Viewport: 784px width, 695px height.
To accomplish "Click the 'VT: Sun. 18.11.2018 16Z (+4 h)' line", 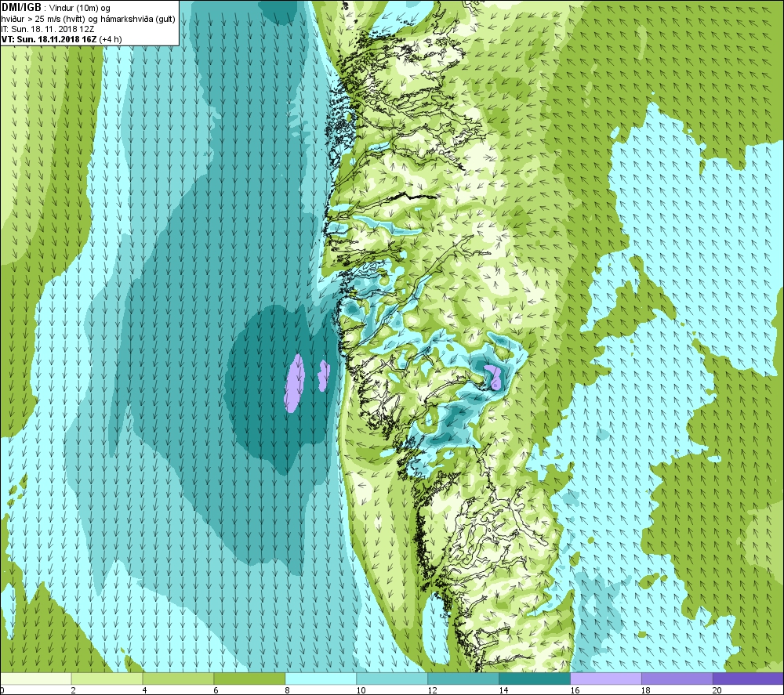I will point(61,39).
